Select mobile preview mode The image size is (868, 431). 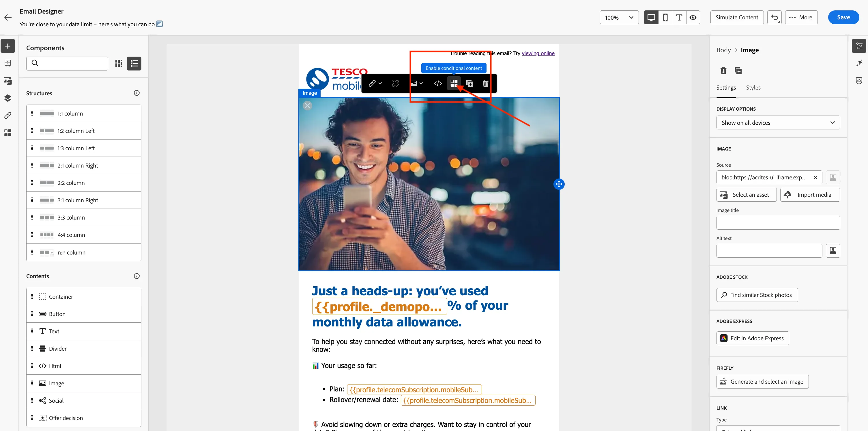[x=665, y=18]
